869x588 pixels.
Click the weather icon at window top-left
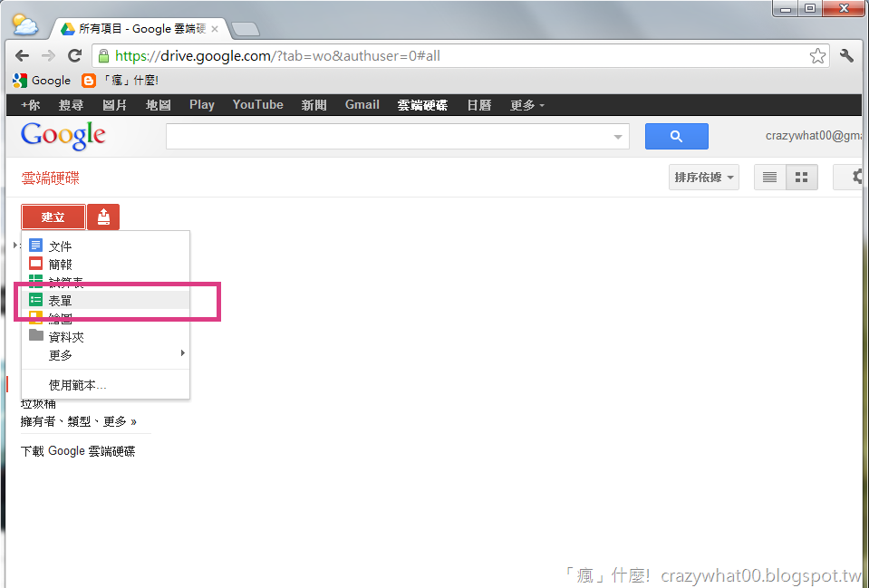point(25,24)
